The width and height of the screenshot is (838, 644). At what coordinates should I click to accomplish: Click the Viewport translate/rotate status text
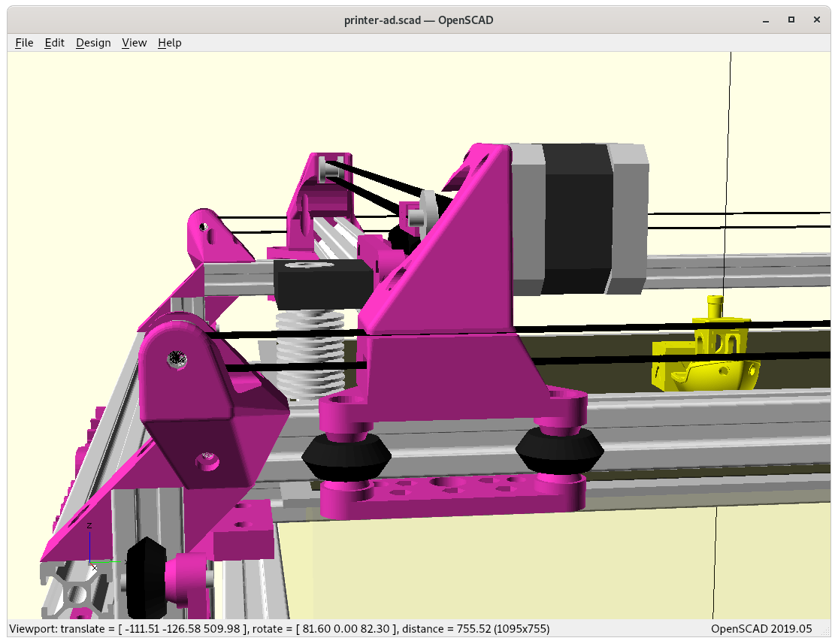[280, 628]
